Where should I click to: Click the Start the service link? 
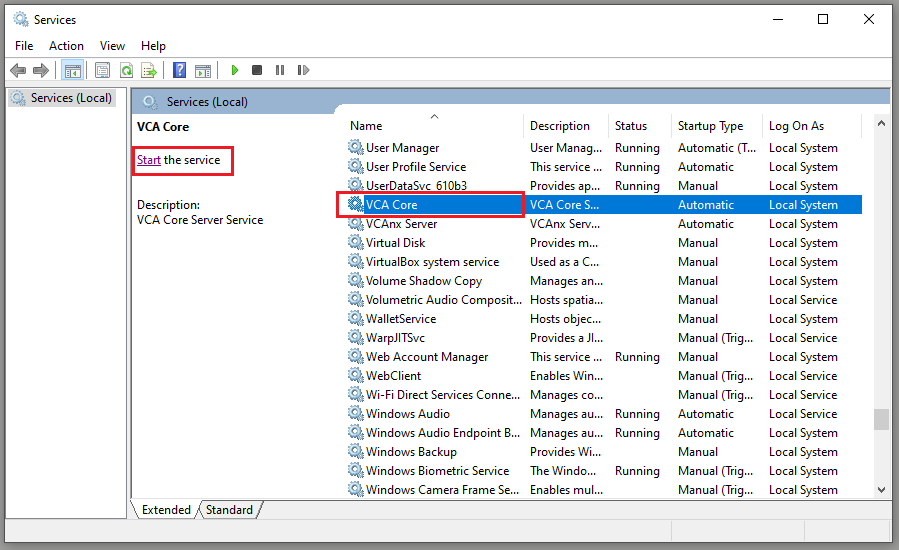[x=148, y=160]
